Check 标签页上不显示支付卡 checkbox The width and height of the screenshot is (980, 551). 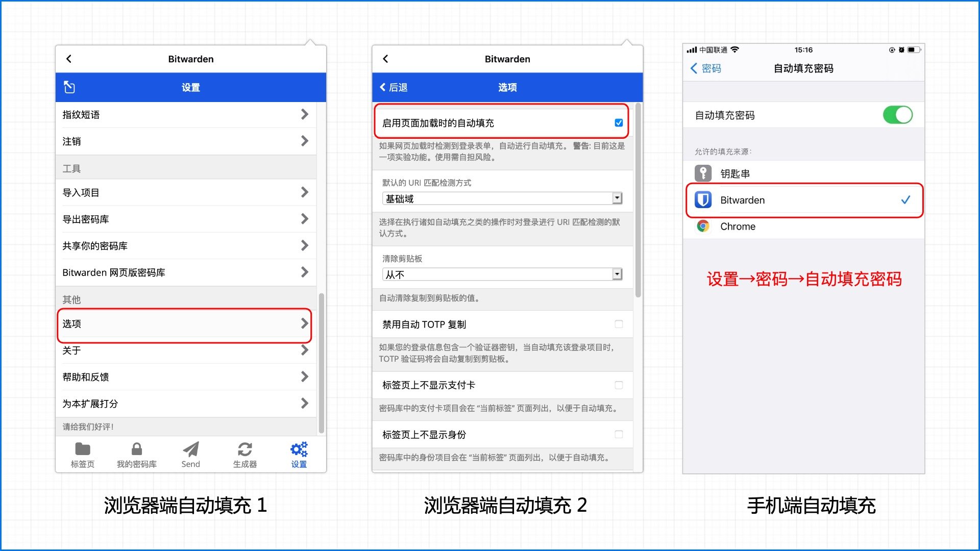(619, 385)
